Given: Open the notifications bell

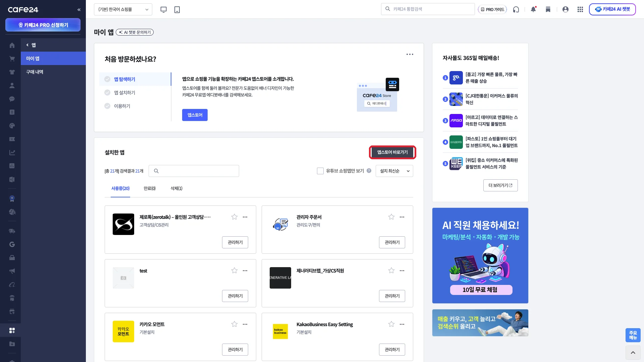Looking at the screenshot, I should [533, 9].
